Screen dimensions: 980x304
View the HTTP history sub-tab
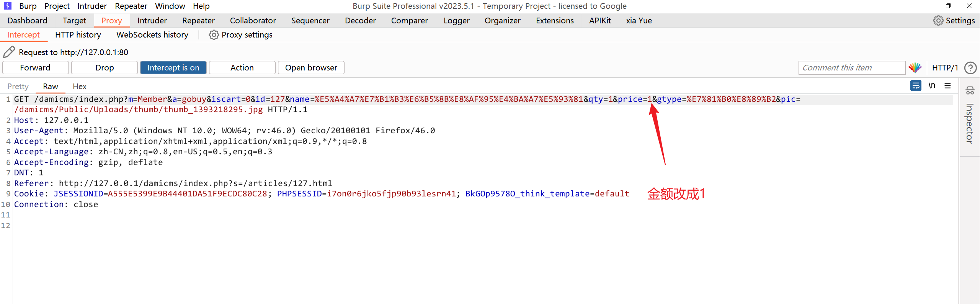(78, 35)
